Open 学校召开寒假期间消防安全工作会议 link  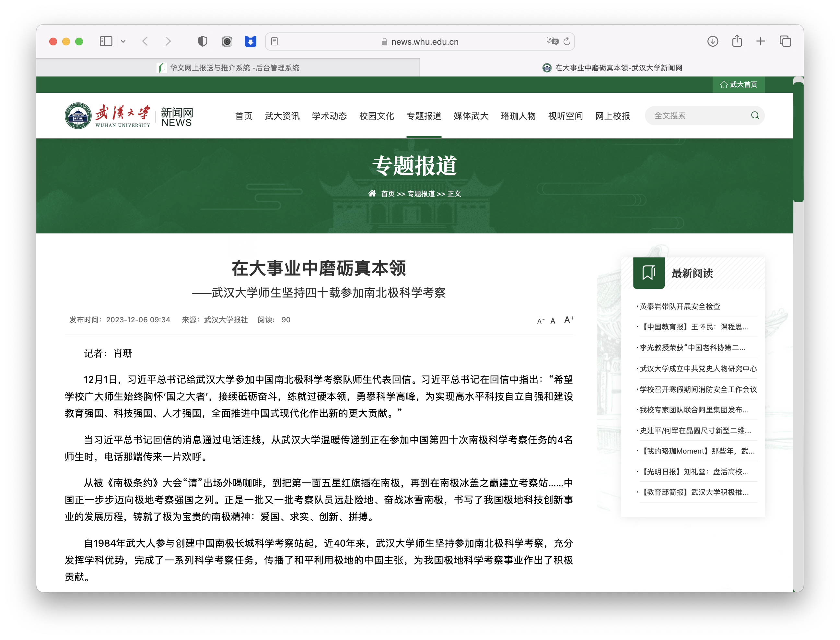[698, 389]
